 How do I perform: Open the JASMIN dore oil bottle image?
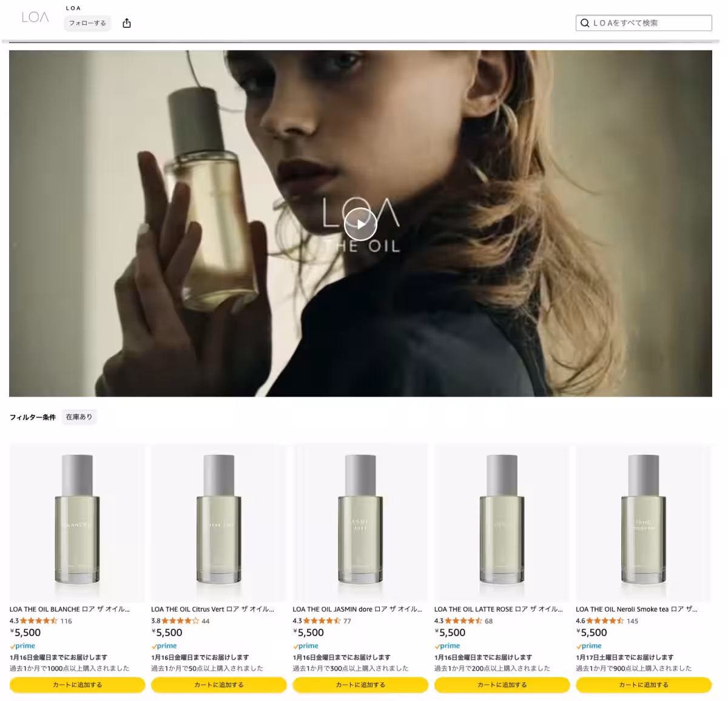pyautogui.click(x=360, y=523)
